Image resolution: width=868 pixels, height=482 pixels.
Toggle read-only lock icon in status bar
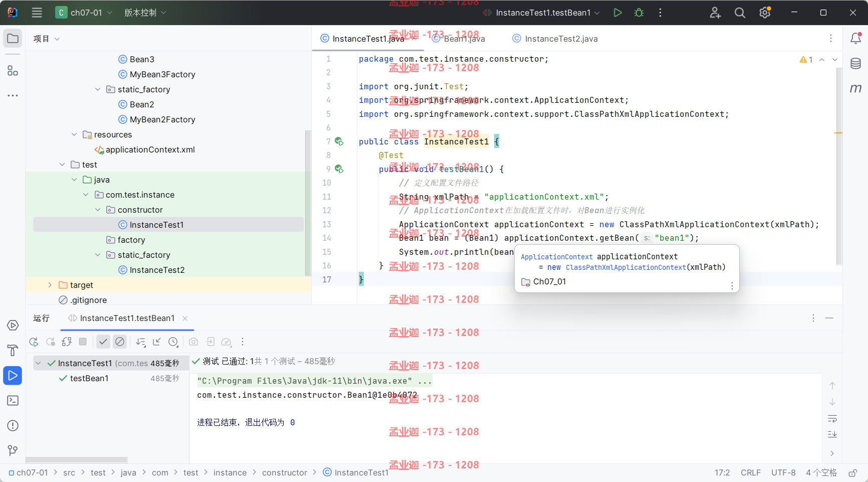852,472
